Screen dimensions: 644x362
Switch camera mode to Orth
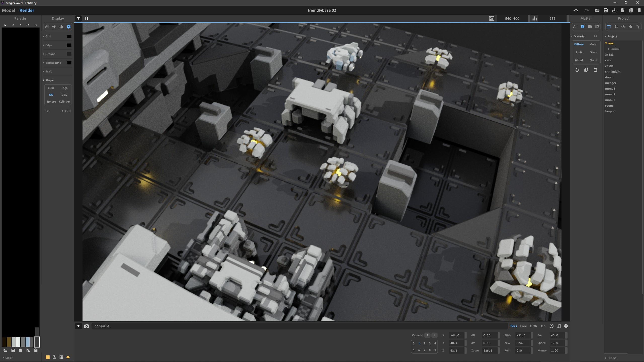(x=533, y=326)
